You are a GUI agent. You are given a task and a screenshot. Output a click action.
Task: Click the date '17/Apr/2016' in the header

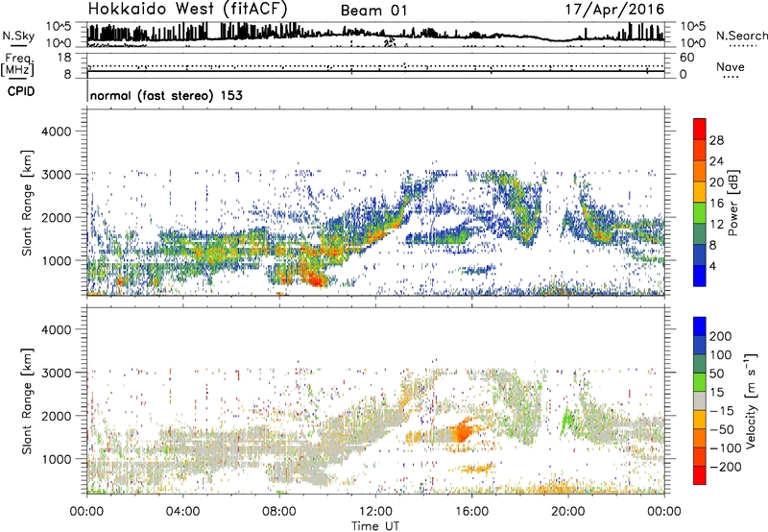[614, 10]
